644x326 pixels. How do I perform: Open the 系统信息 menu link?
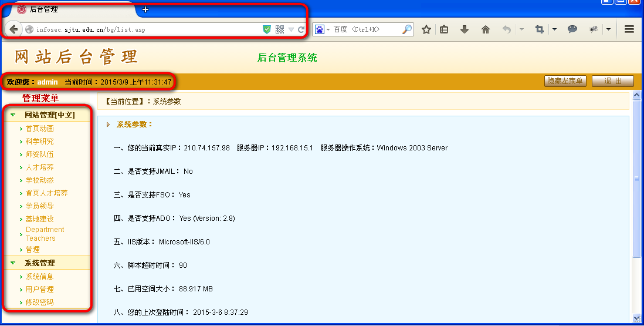pos(39,276)
